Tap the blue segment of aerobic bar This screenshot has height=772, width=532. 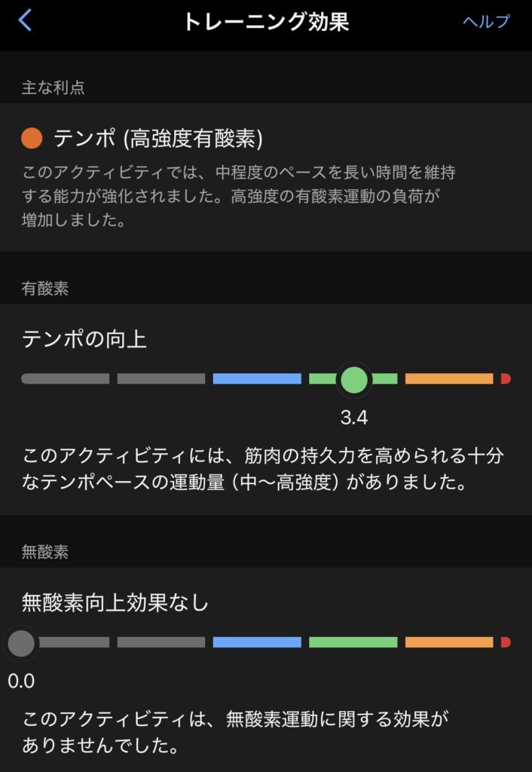point(257,378)
